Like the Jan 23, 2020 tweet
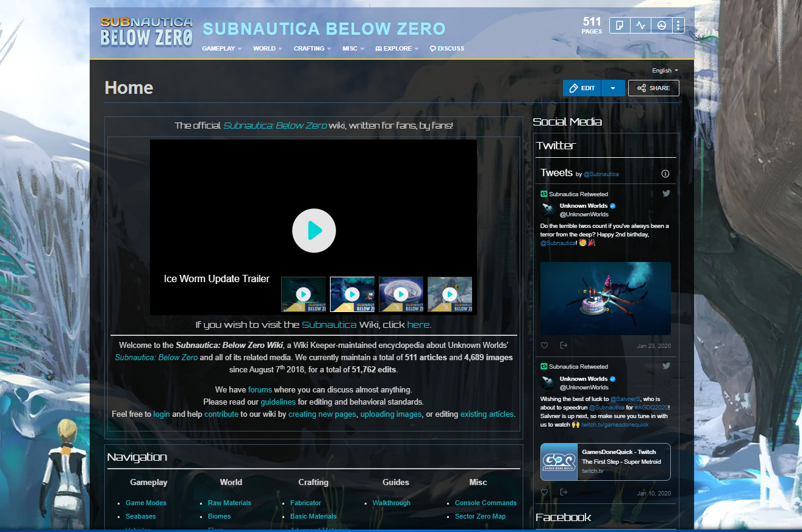802x532 pixels. [x=545, y=346]
